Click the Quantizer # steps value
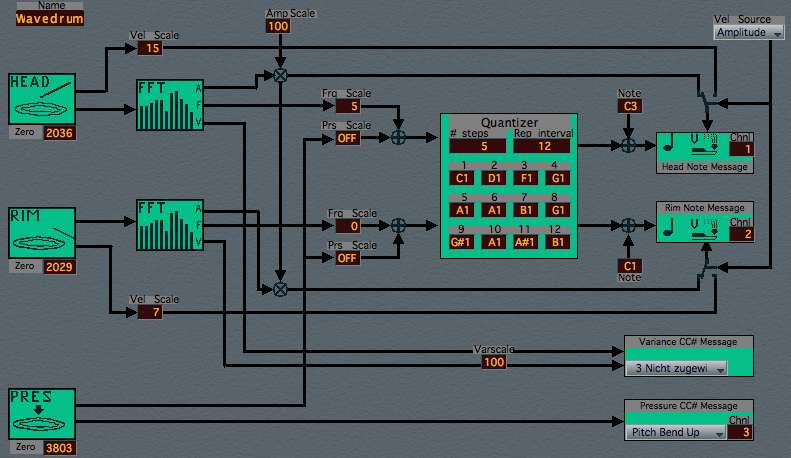The image size is (791, 458). tap(477, 146)
